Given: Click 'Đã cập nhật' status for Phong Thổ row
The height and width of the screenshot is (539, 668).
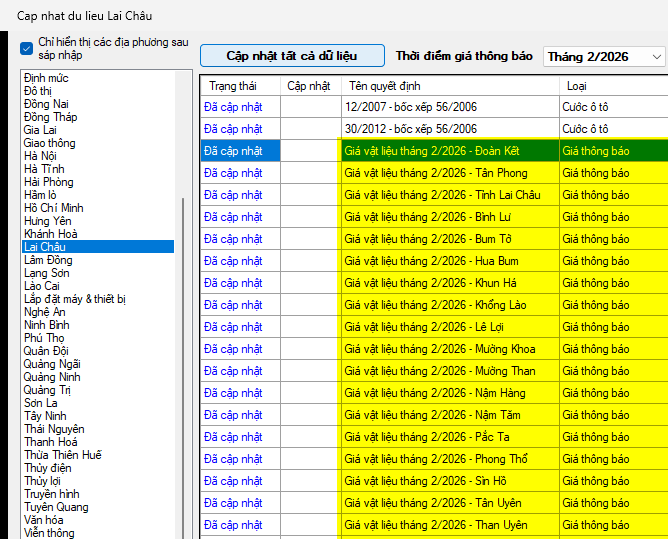Looking at the screenshot, I should point(233,459).
